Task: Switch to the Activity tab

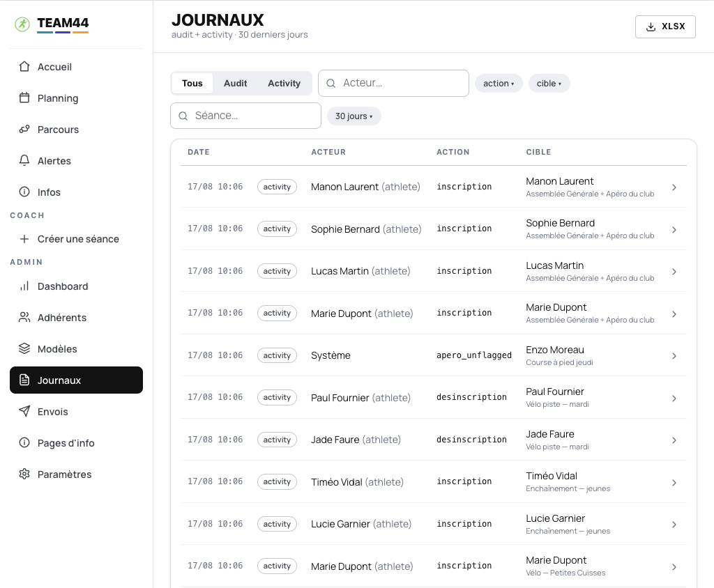Action: point(284,84)
